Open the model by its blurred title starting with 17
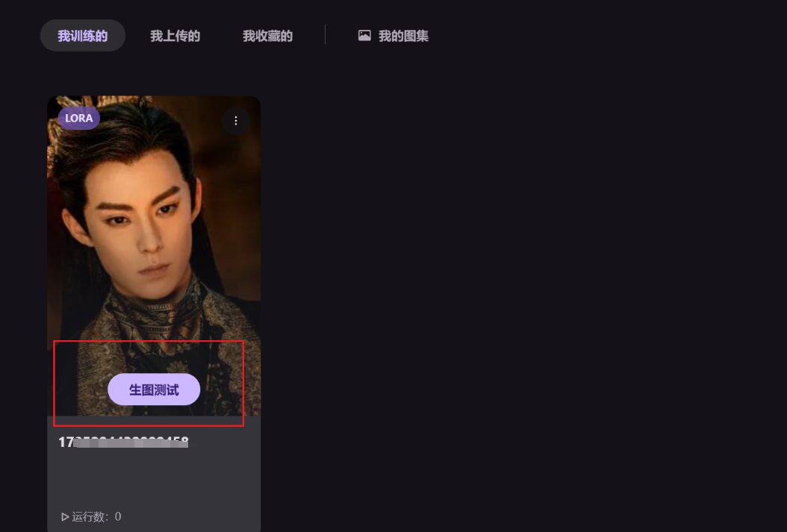The height and width of the screenshot is (532, 787). click(x=123, y=442)
